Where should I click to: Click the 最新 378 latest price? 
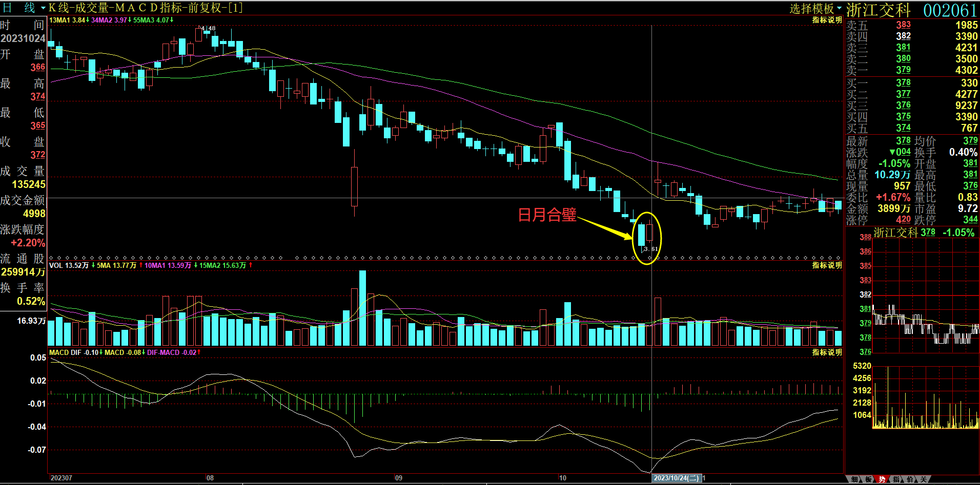(903, 141)
